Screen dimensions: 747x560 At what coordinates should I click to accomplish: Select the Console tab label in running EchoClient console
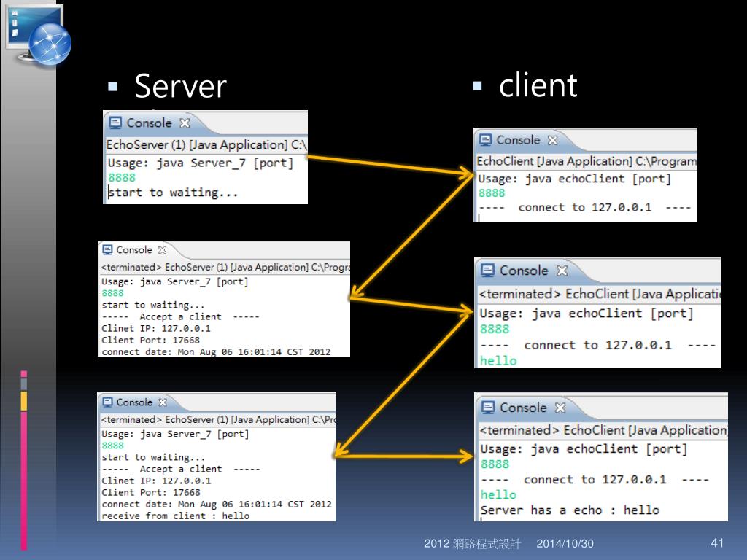point(519,140)
